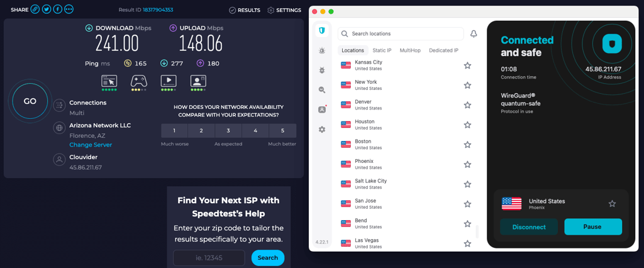Favorite Phoenix list row star
Image resolution: width=644 pixels, height=268 pixels.
[467, 164]
